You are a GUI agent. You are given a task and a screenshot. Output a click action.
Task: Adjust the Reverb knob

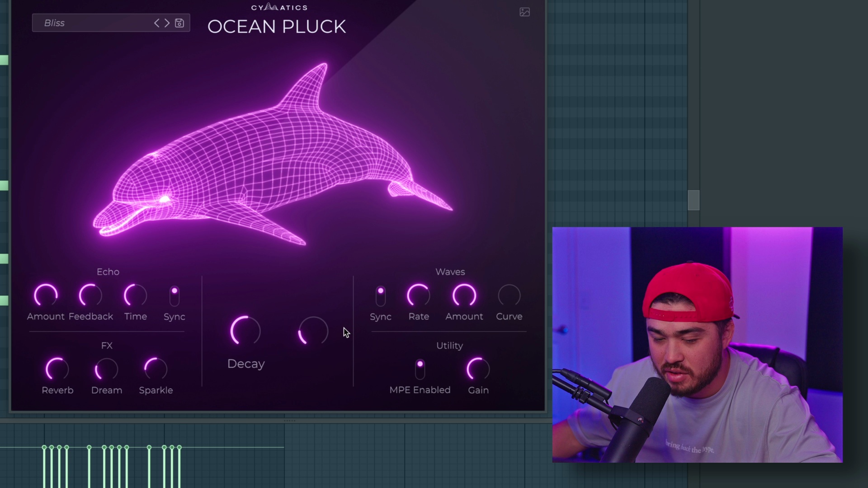coord(57,370)
